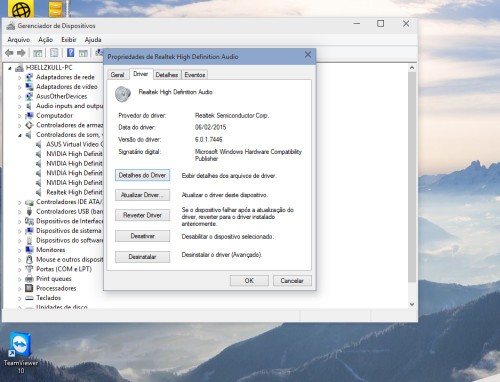Click the Mouse e outros dispositivos icon
The width and height of the screenshot is (500, 382).
click(29, 259)
